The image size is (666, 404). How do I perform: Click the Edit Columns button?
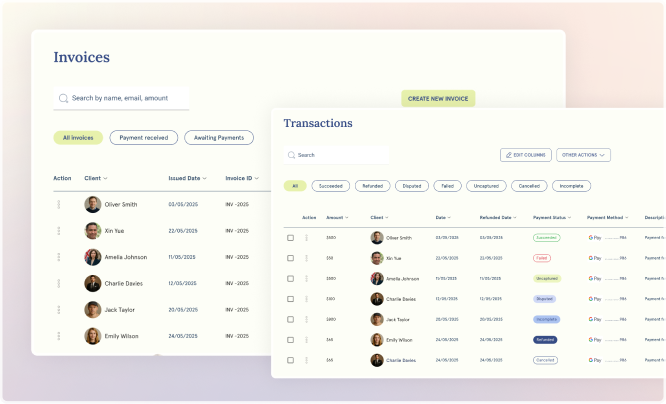(x=525, y=155)
